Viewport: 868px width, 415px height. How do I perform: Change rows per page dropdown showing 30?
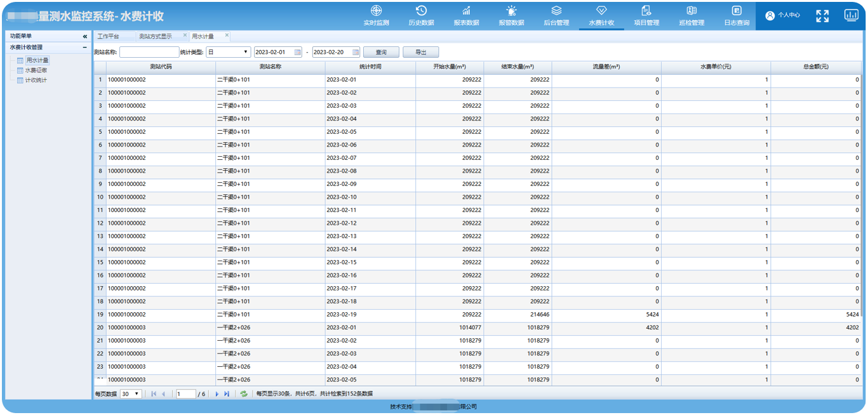(130, 394)
